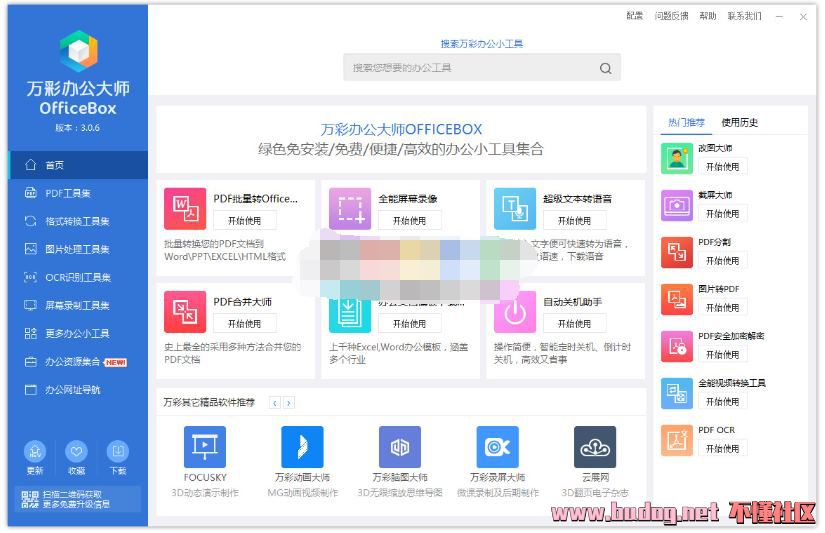Open 问题反馈 feedback link

tap(671, 16)
